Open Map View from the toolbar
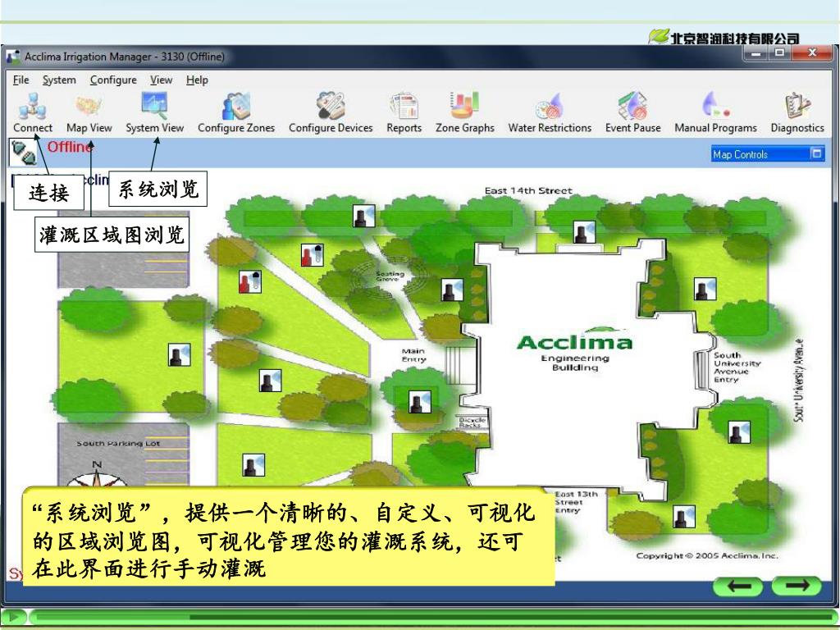 pyautogui.click(x=89, y=112)
